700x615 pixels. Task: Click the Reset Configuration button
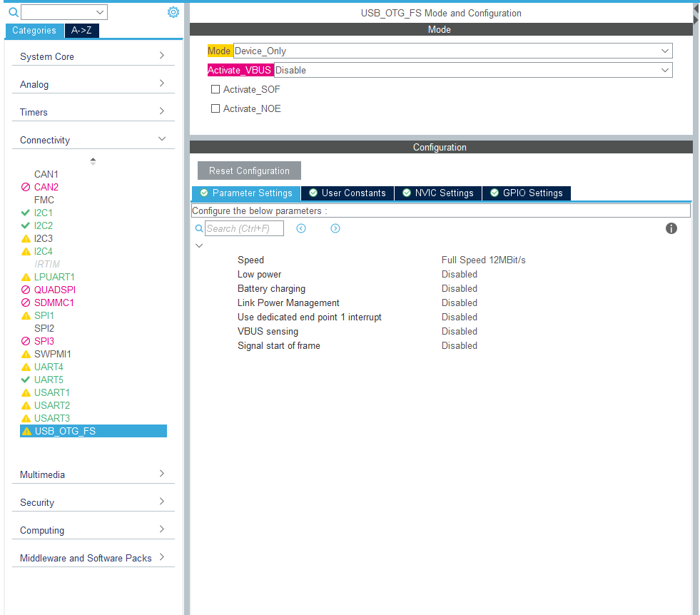pyautogui.click(x=249, y=171)
